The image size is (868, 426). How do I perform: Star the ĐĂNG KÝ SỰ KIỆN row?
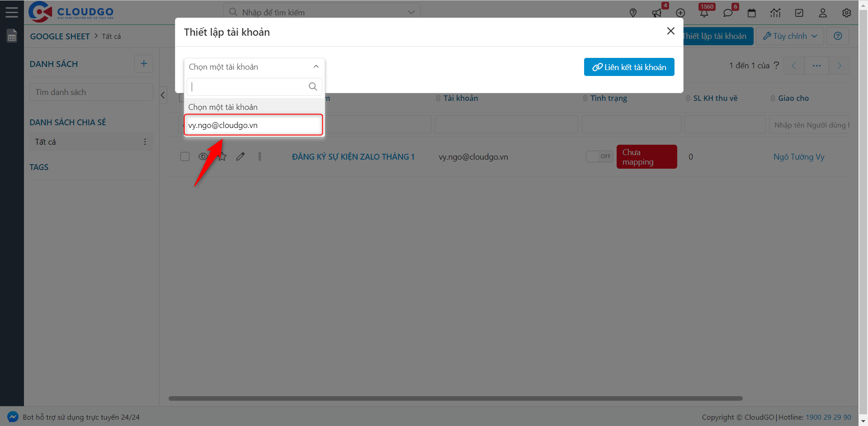point(222,156)
